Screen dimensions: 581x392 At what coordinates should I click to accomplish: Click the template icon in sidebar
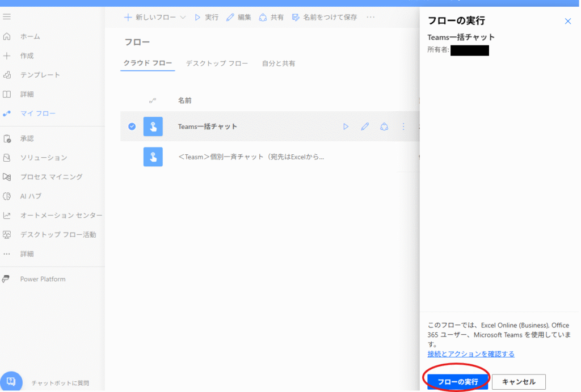pos(7,75)
